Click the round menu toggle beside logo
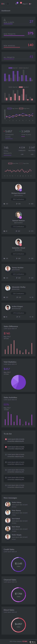Viewport: 37px width, 644px height. (8, 4)
